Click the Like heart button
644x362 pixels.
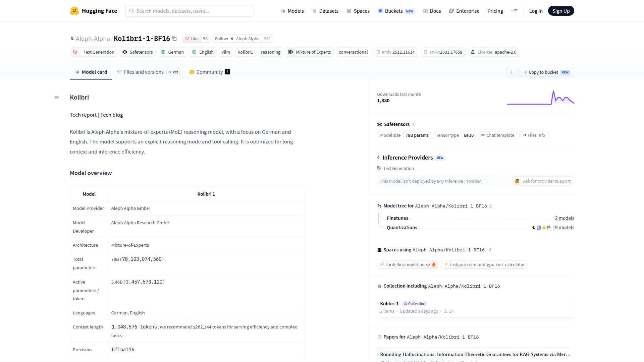(192, 39)
